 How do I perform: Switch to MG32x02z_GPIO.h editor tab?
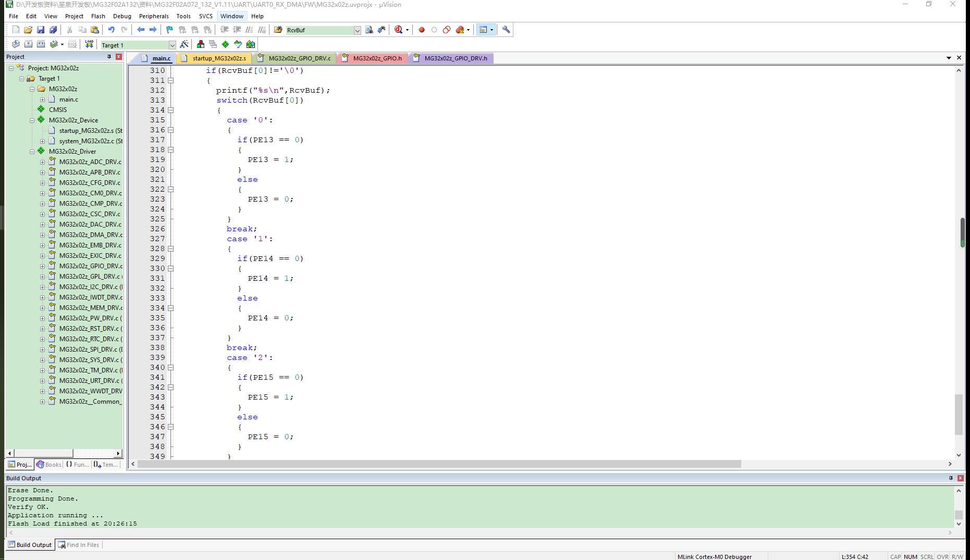pyautogui.click(x=372, y=58)
